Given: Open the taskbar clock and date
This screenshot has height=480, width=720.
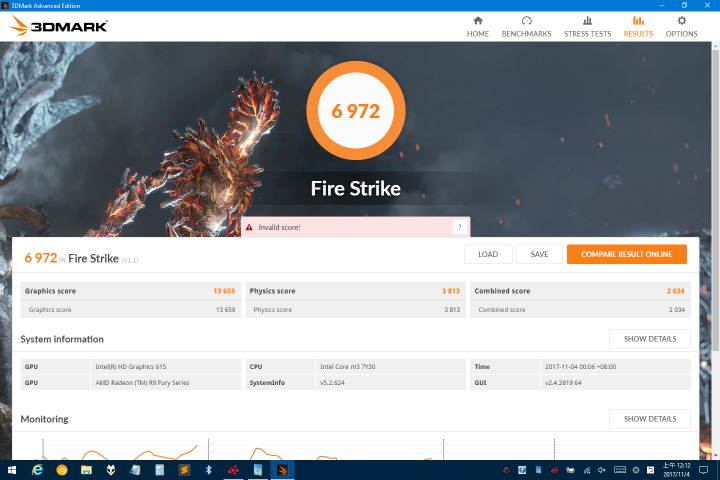Looking at the screenshot, I should 676,470.
